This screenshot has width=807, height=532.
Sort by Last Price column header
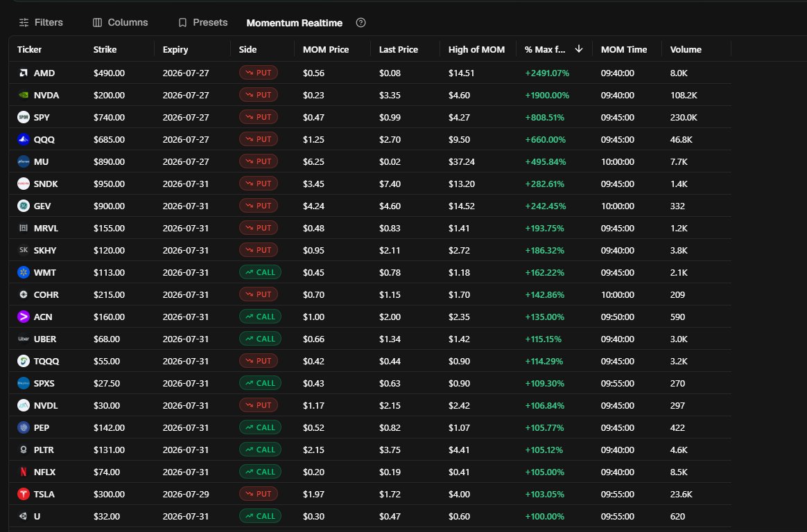(x=399, y=49)
